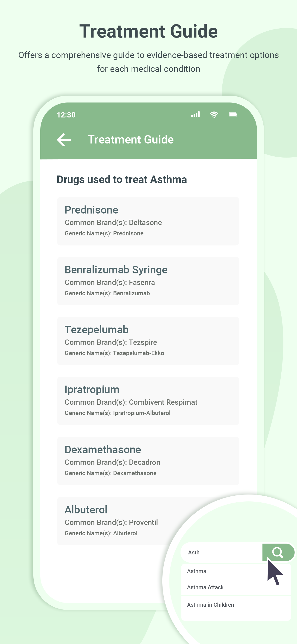Tap the Wi-Fi status icon
This screenshot has width=297, height=644.
[x=214, y=114]
